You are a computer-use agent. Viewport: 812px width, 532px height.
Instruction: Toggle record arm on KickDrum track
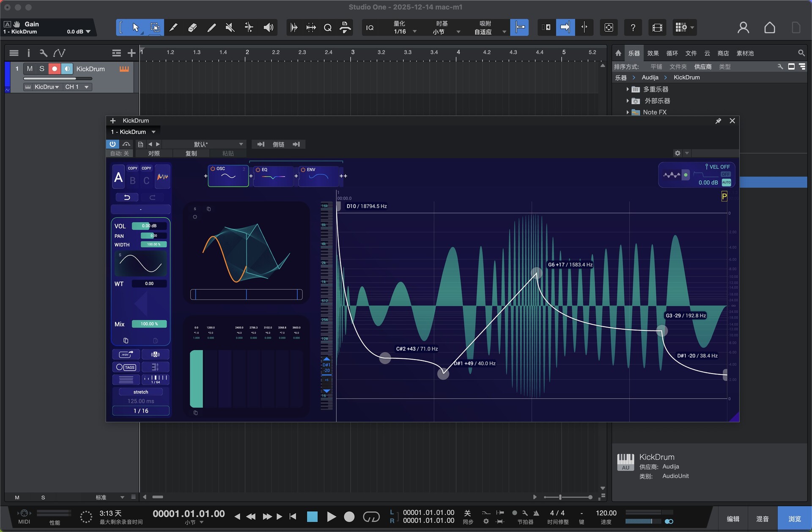pos(55,69)
